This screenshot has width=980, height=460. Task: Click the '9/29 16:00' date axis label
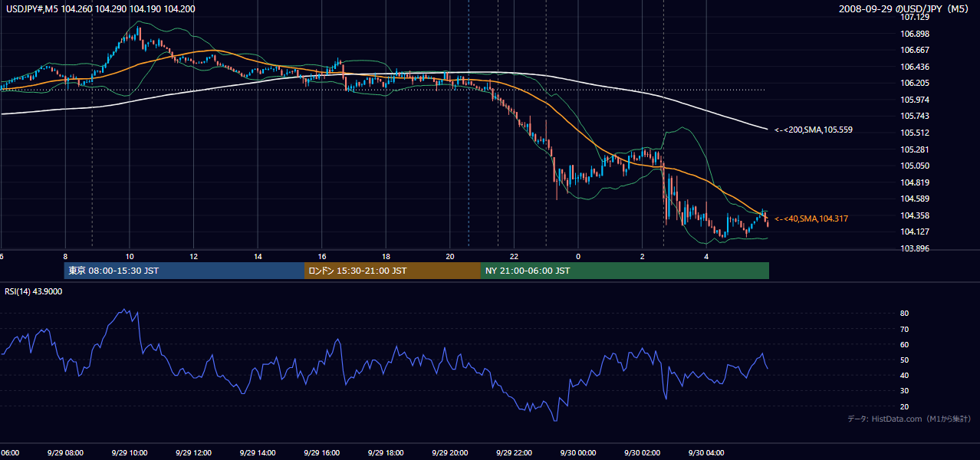(321, 453)
